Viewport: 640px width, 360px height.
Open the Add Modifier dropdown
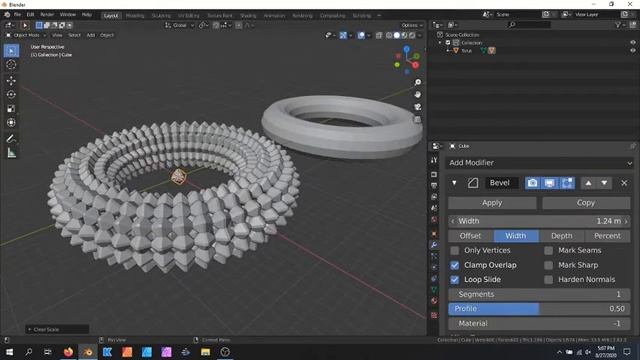point(540,163)
